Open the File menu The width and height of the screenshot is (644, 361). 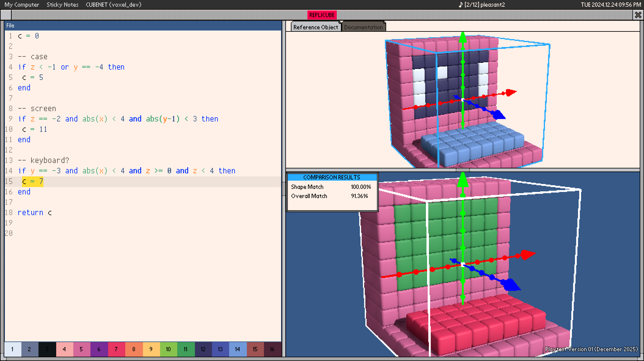click(10, 26)
